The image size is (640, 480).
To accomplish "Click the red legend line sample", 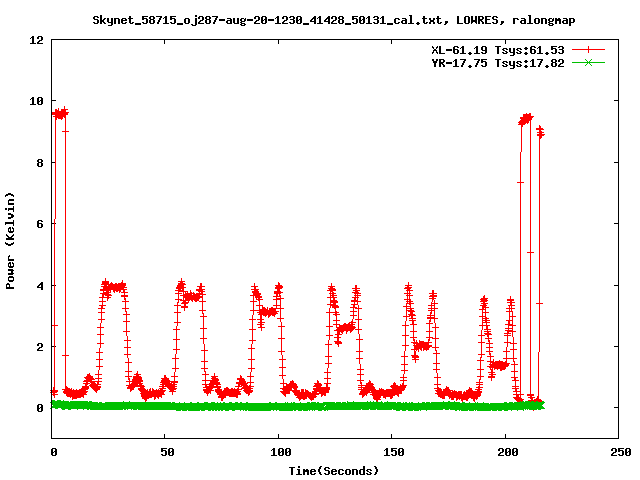I will [x=588, y=50].
